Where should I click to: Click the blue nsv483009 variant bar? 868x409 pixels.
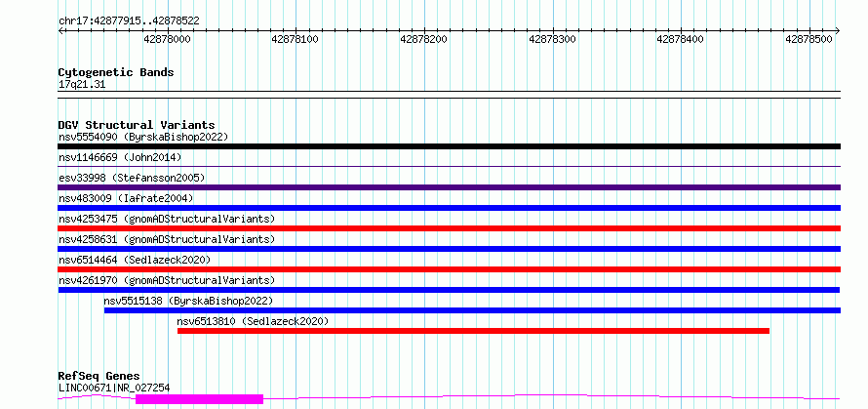(x=450, y=208)
